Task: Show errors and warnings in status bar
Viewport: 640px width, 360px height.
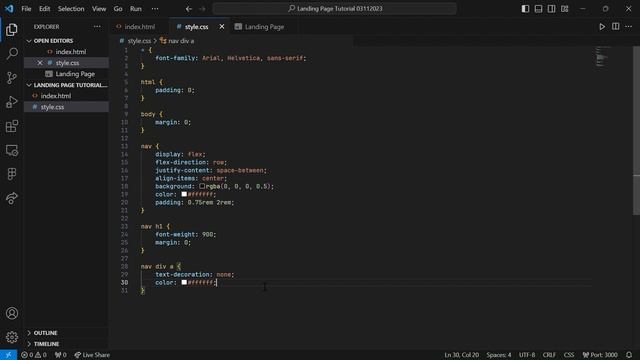Action: click(33, 355)
